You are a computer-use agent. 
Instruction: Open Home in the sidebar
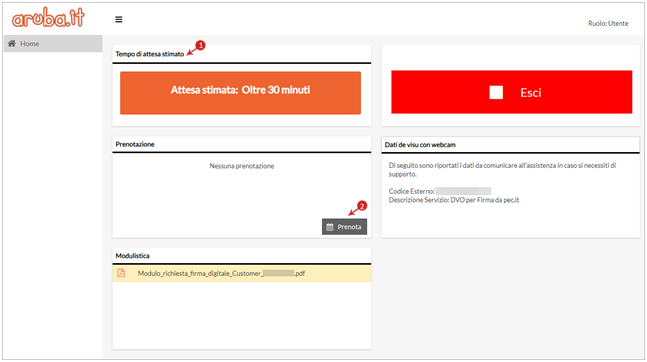click(x=53, y=44)
